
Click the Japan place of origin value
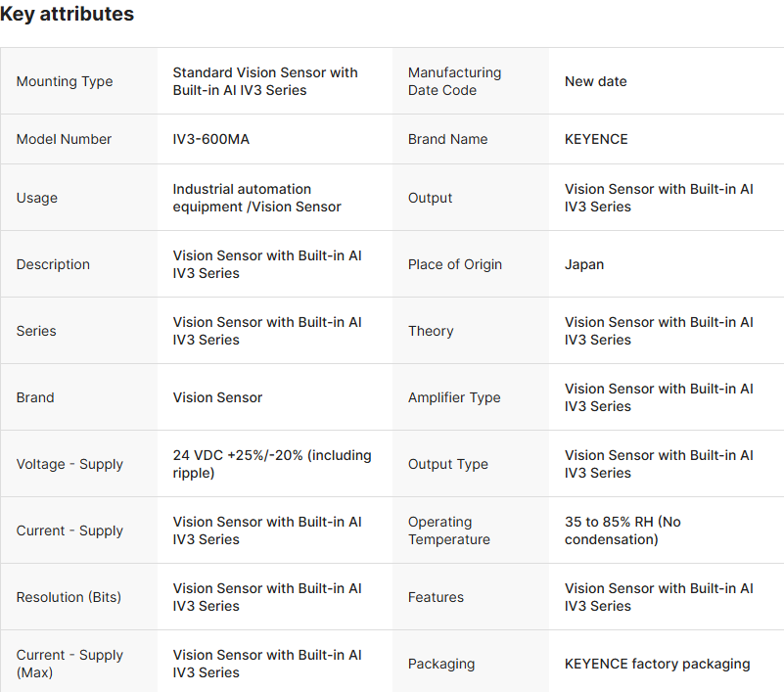(584, 264)
